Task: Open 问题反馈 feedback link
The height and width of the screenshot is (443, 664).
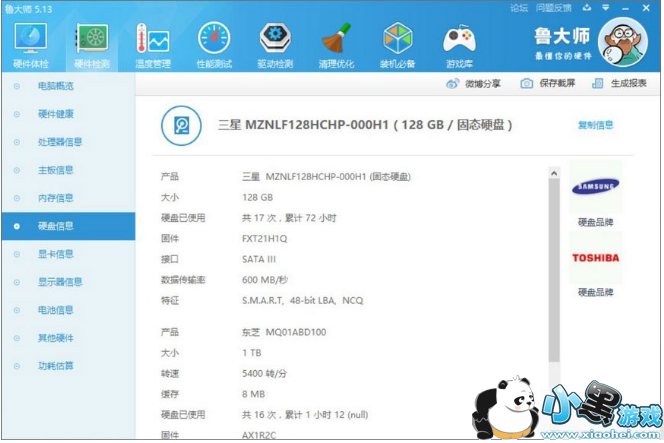Action: pyautogui.click(x=553, y=8)
